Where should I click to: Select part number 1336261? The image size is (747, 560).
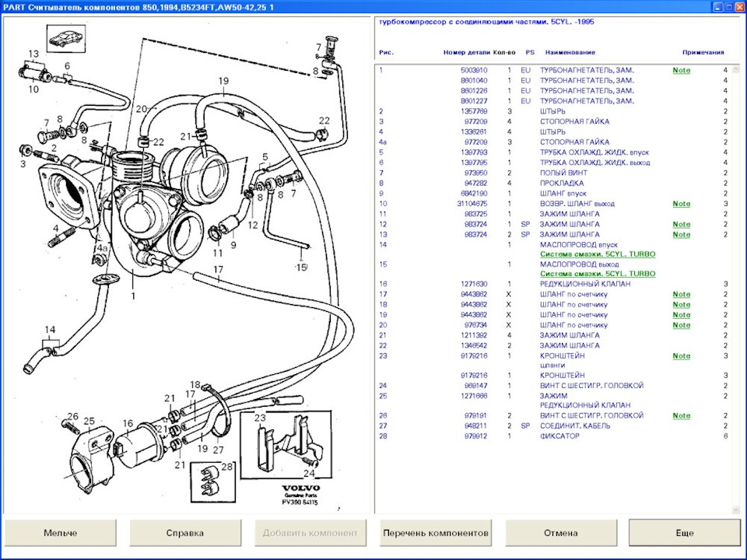point(474,132)
